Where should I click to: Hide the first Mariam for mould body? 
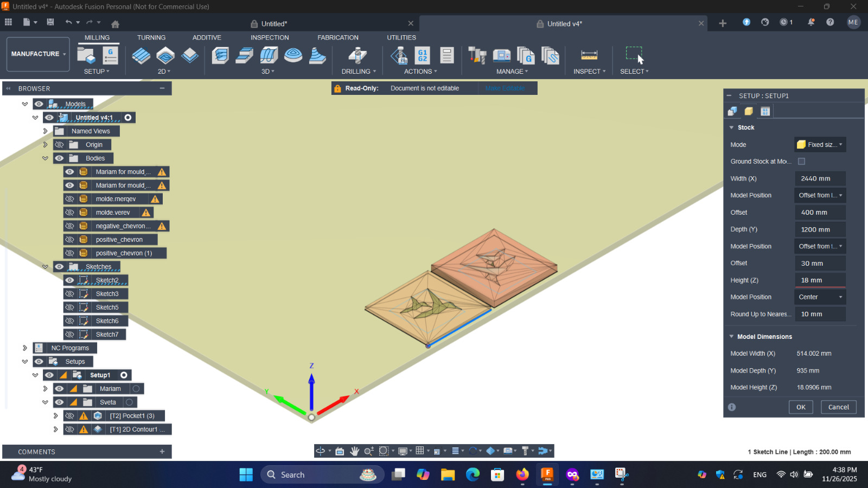pos(69,172)
